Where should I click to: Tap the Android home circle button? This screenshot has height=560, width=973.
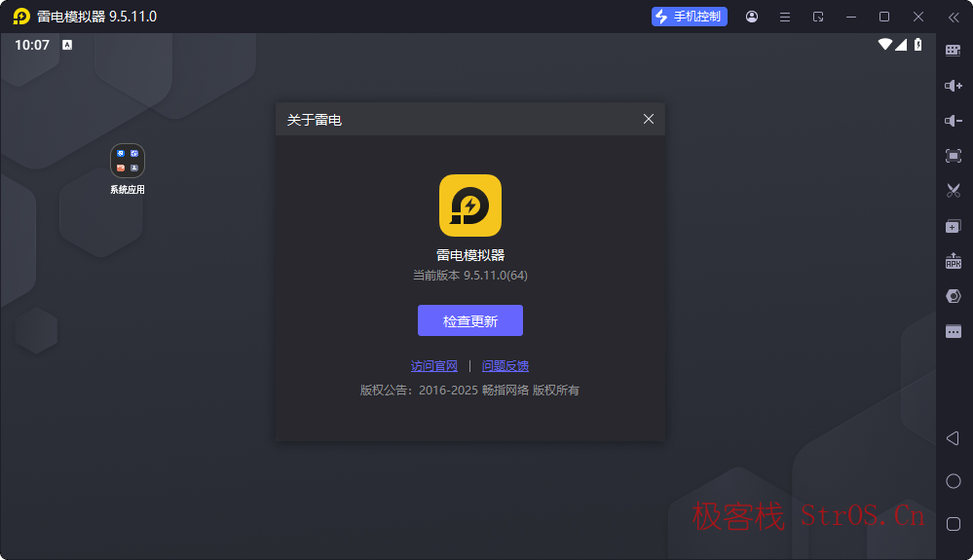click(954, 481)
